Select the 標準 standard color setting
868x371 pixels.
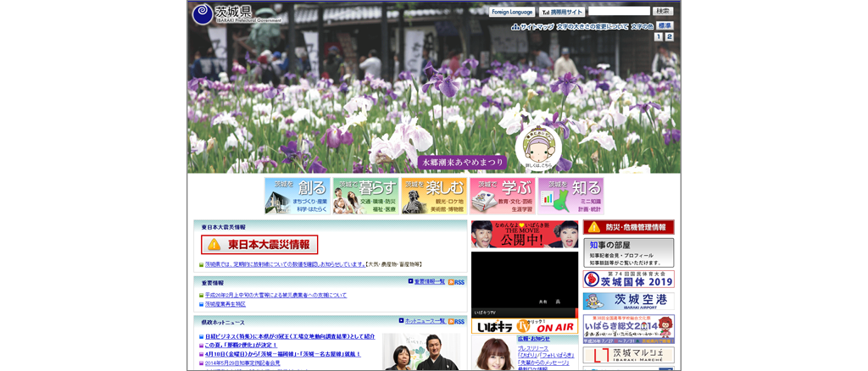pos(665,26)
